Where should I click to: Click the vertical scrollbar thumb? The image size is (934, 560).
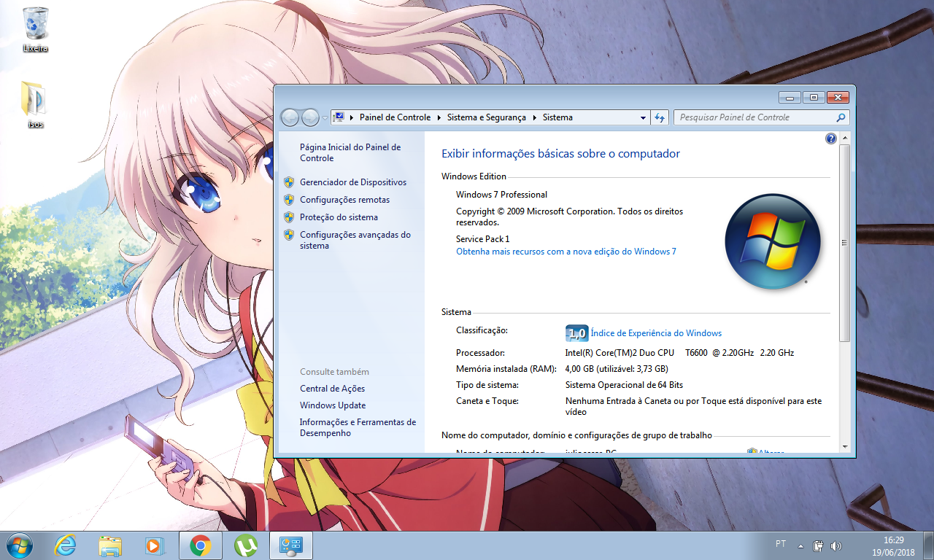point(845,243)
